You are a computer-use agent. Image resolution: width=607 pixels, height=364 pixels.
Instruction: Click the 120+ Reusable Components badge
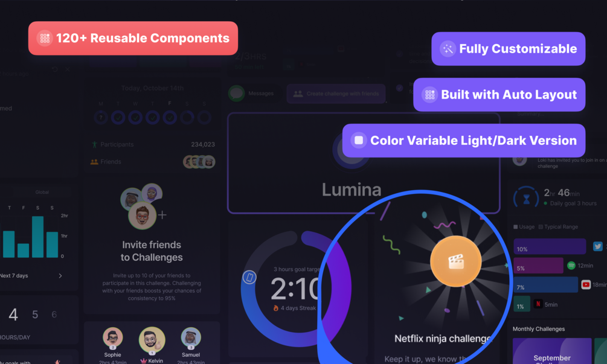click(133, 38)
